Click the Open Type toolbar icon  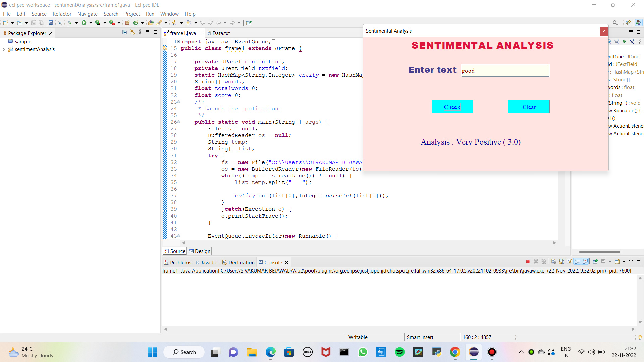151,23
